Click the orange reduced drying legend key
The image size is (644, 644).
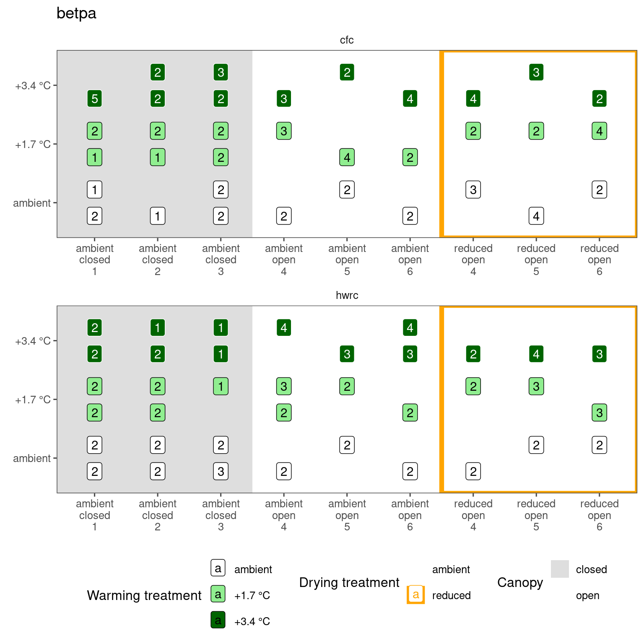coord(416,595)
